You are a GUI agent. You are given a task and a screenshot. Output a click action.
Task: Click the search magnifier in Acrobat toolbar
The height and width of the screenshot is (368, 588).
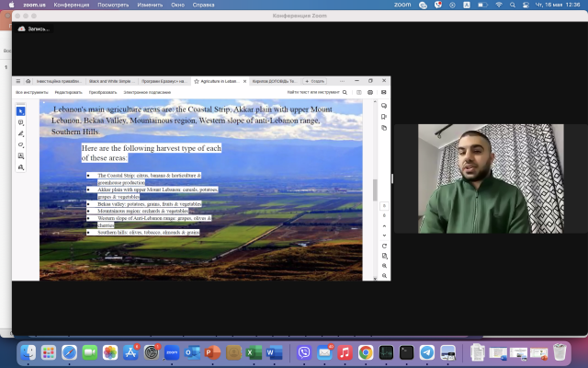pos(345,92)
